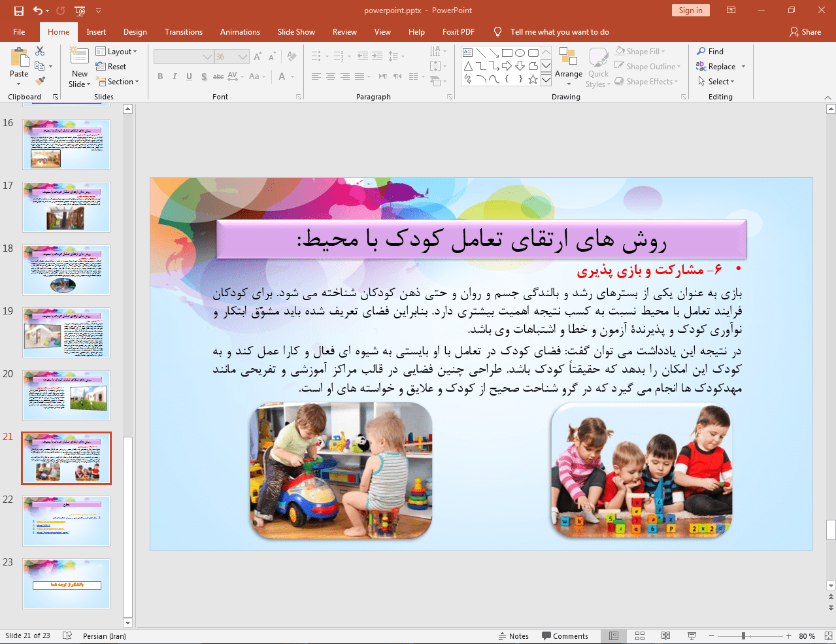Collapse the ribbon arrow
This screenshot has height=644, width=836.
click(x=828, y=97)
